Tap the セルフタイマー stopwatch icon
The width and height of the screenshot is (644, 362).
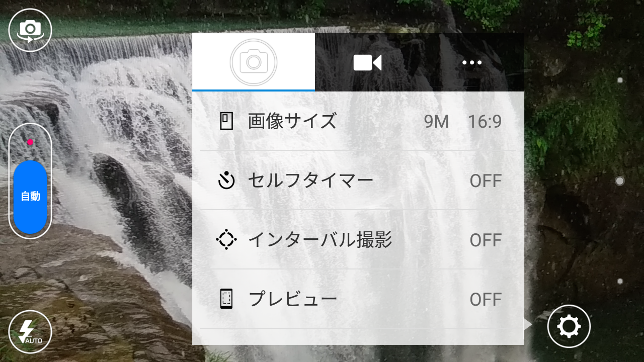pos(226,180)
